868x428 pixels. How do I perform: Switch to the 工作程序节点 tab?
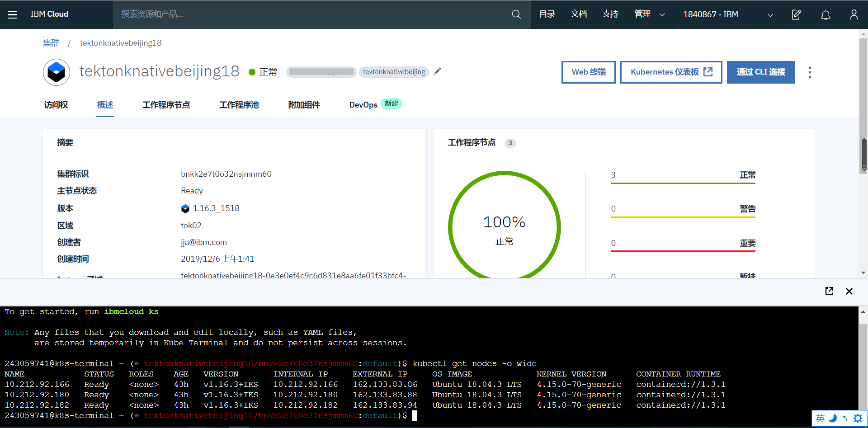tap(166, 105)
